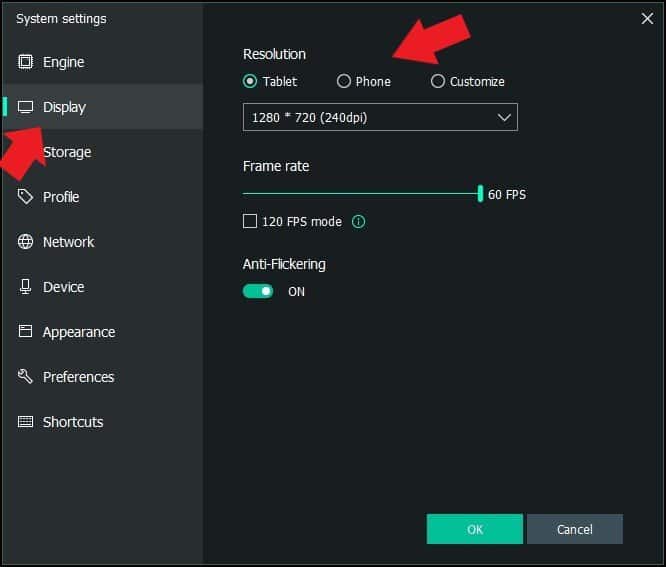
Task: Select the Phone resolution radio button
Action: pos(344,82)
